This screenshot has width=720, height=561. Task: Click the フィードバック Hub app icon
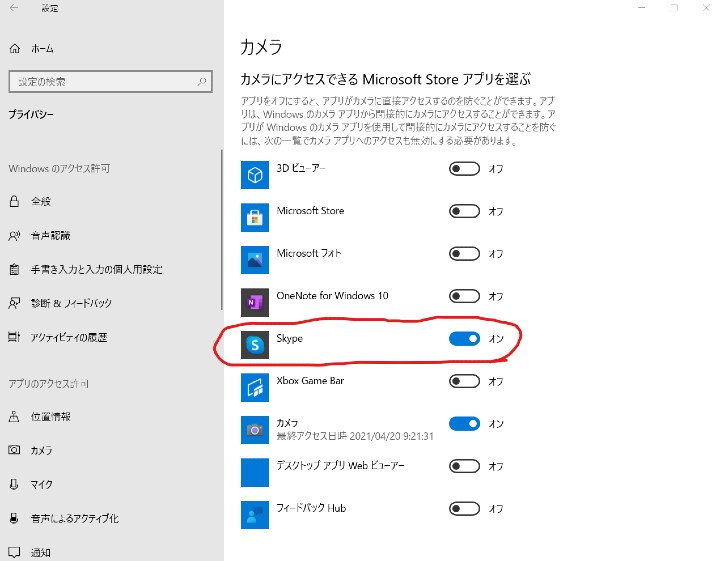(x=255, y=515)
